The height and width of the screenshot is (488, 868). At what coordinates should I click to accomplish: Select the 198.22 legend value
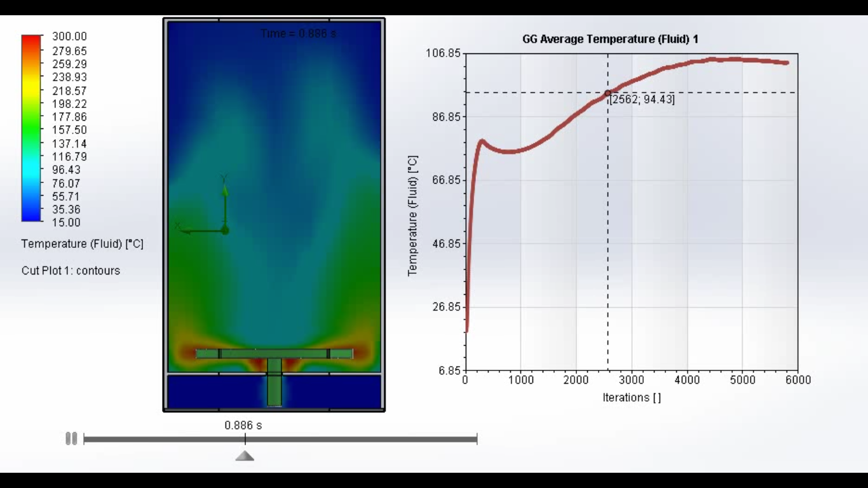(x=69, y=104)
